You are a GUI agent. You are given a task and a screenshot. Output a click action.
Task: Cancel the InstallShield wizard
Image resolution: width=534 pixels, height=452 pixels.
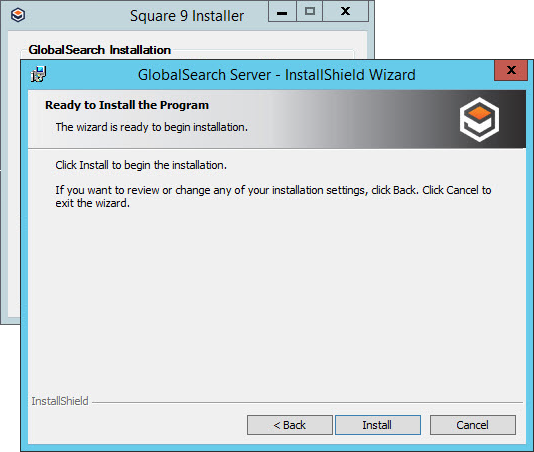(472, 425)
